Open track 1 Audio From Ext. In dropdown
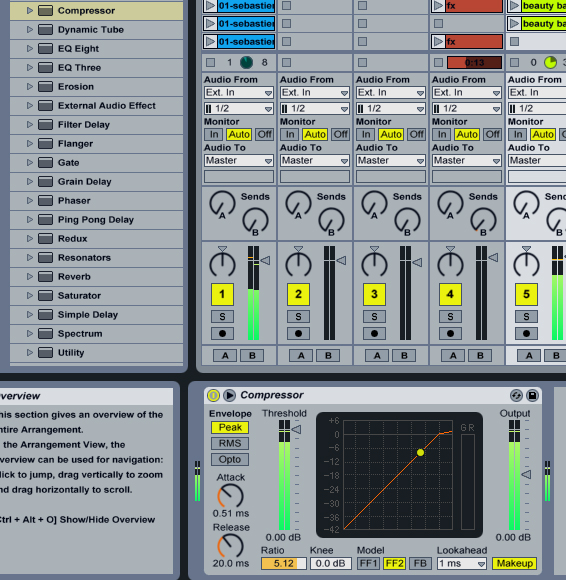 tap(239, 92)
